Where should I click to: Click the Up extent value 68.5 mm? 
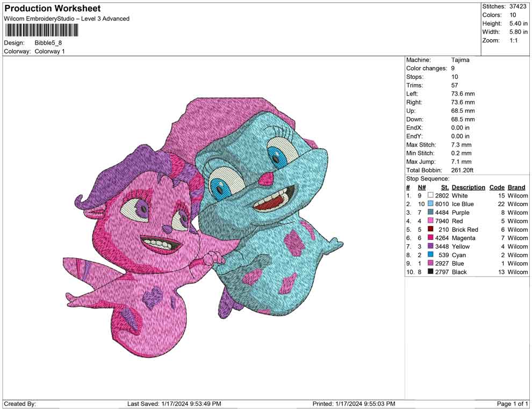pos(463,111)
